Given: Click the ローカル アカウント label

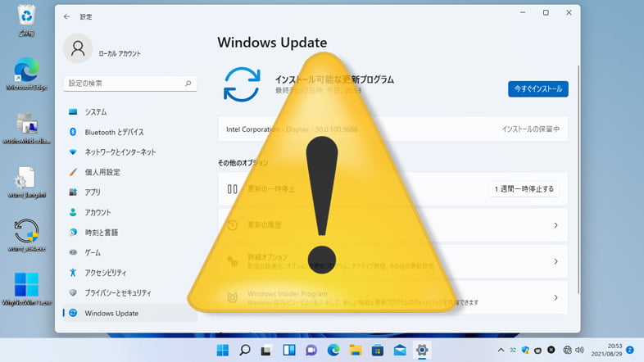Looking at the screenshot, I should coord(120,53).
